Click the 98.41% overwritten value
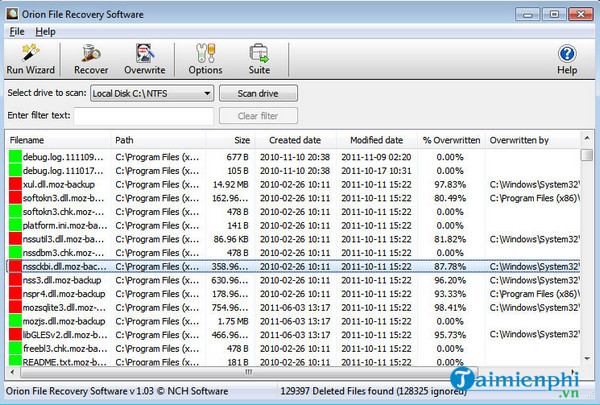Viewport: 600px width, 405px height. 450,307
